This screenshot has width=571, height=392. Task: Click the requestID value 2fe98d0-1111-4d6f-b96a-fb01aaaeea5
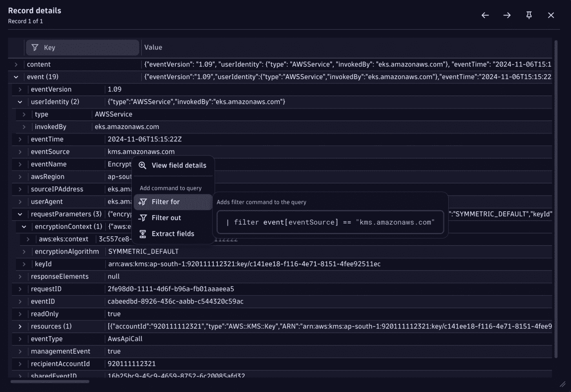(171, 289)
